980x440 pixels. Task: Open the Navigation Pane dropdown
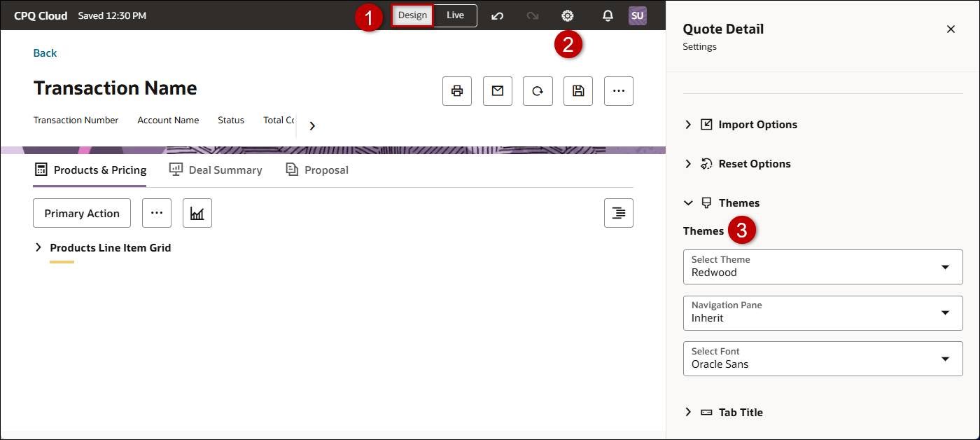(823, 313)
